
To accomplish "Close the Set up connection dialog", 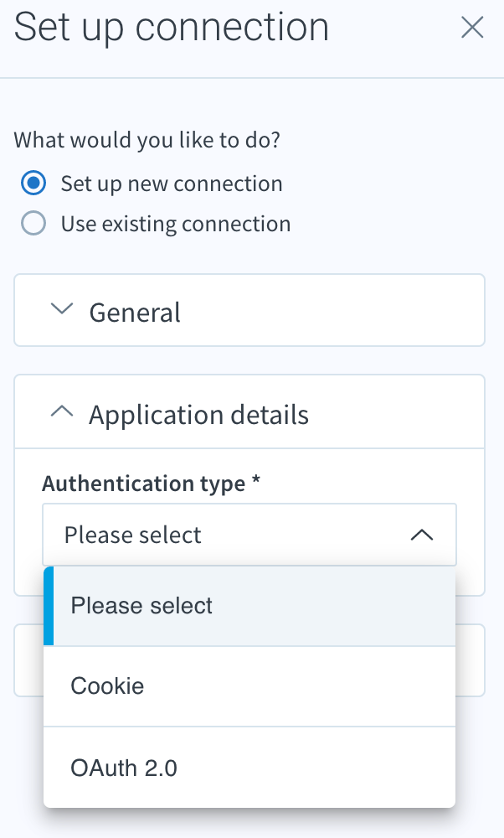I will click(x=472, y=28).
